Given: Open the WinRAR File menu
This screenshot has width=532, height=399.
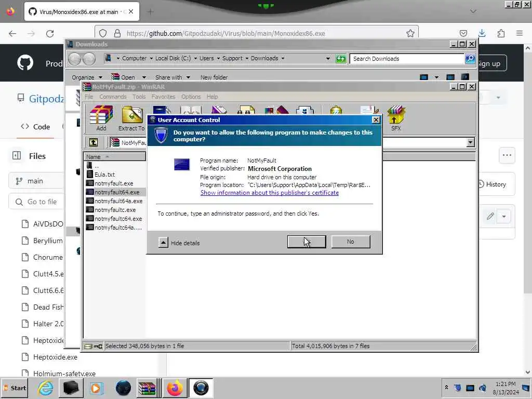Looking at the screenshot, I should (89, 97).
